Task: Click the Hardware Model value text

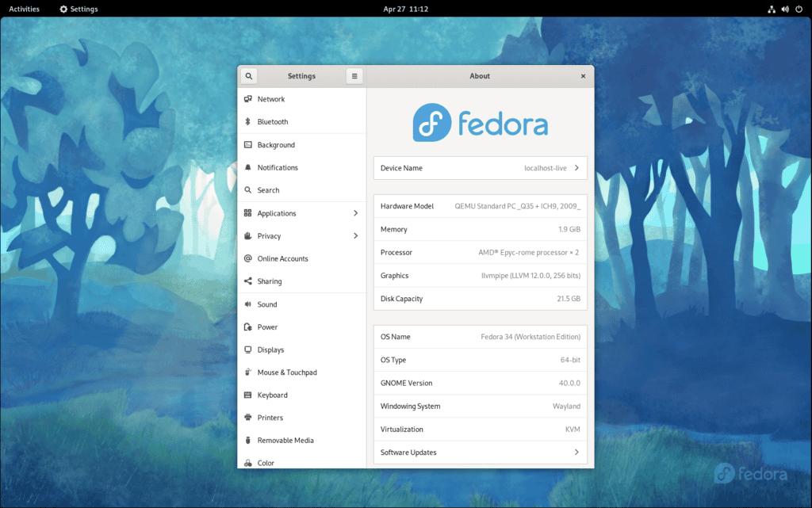Action: tap(517, 206)
